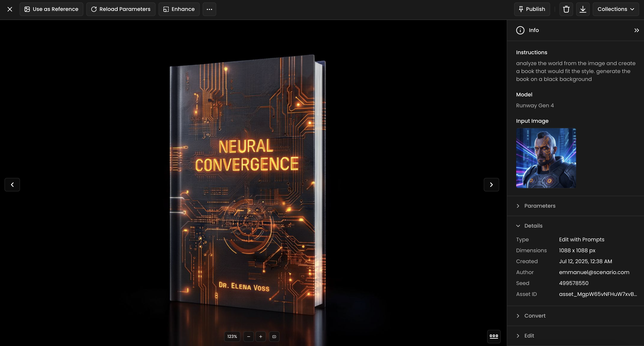Zoom out with the minus button
Screen dimensions: 644x346
tap(248, 337)
